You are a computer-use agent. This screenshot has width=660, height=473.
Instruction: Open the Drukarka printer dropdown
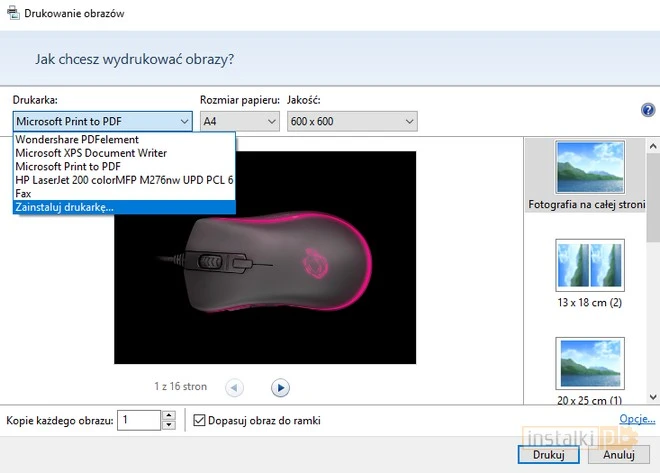tap(102, 121)
